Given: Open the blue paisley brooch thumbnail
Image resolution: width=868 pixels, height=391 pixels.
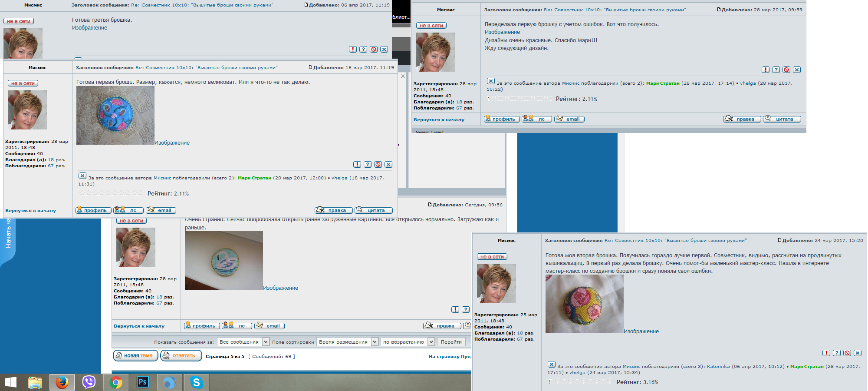Looking at the screenshot, I should tap(115, 116).
